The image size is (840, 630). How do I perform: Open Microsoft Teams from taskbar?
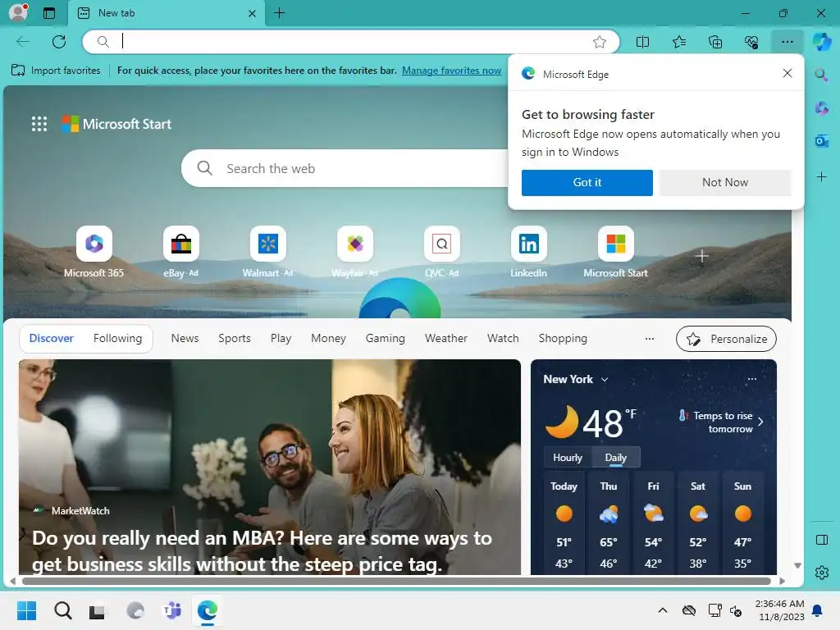point(172,610)
